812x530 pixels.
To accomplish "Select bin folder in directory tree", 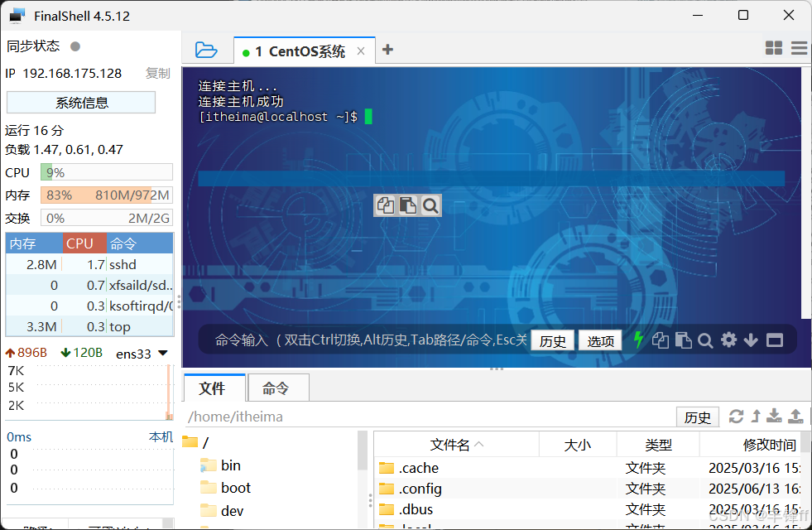I will [221, 465].
